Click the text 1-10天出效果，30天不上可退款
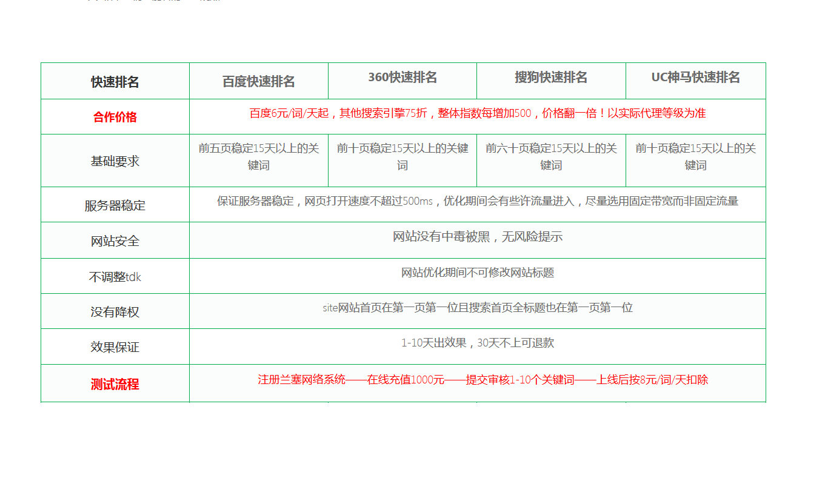Screen dimensions: 825x504 pos(478,343)
